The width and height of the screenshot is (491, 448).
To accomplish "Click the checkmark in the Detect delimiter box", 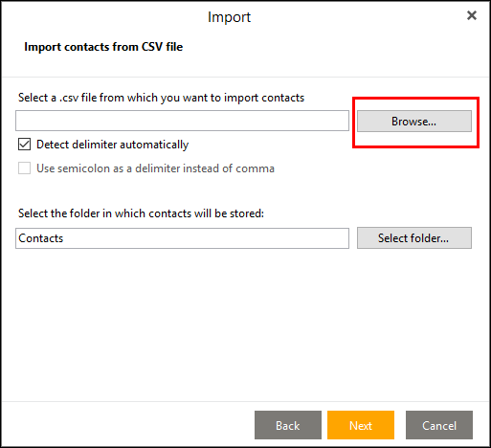I will [x=25, y=145].
